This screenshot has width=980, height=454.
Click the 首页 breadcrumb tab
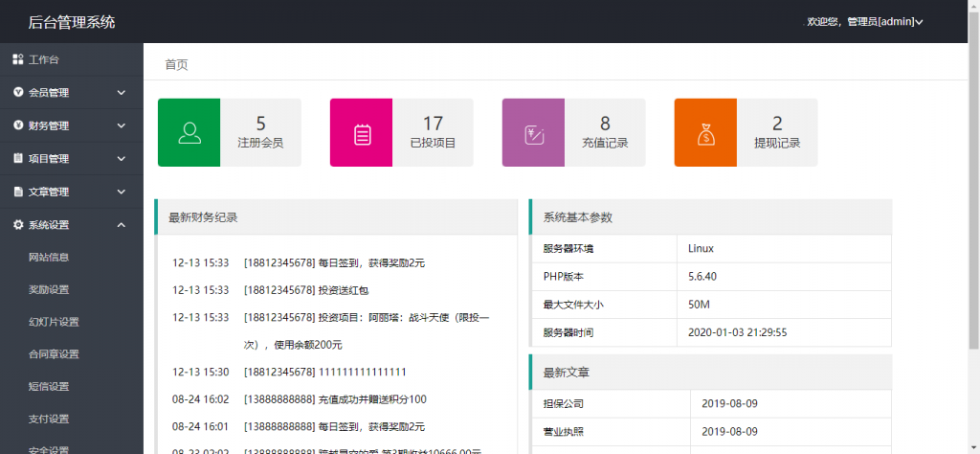(176, 64)
